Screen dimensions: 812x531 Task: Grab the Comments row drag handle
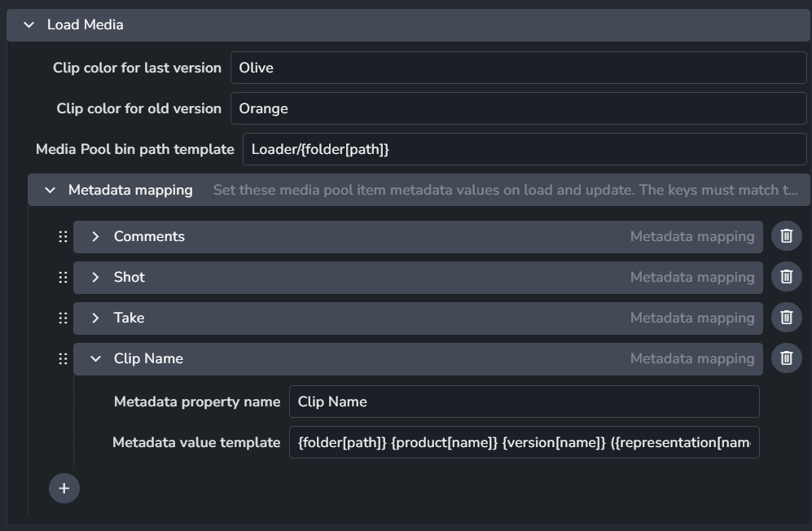click(x=63, y=237)
